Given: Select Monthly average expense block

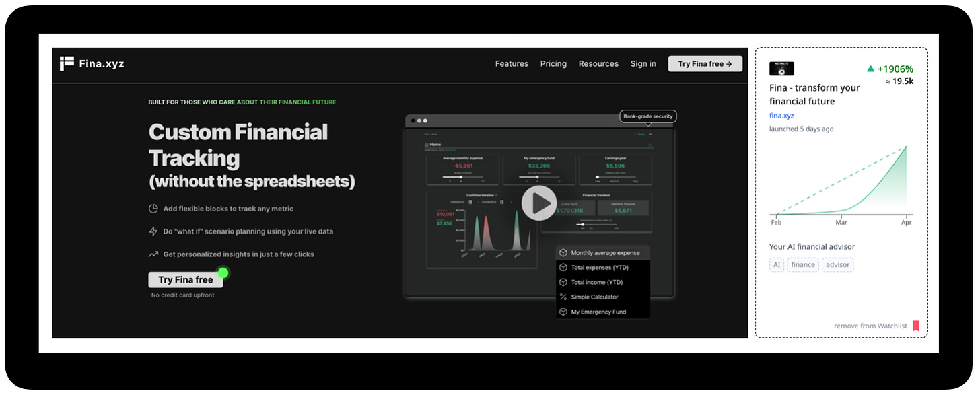Looking at the screenshot, I should (x=603, y=253).
